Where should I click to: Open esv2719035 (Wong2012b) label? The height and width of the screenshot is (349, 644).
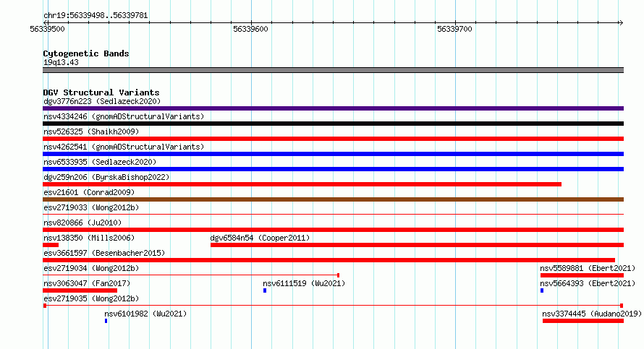[x=91, y=298]
